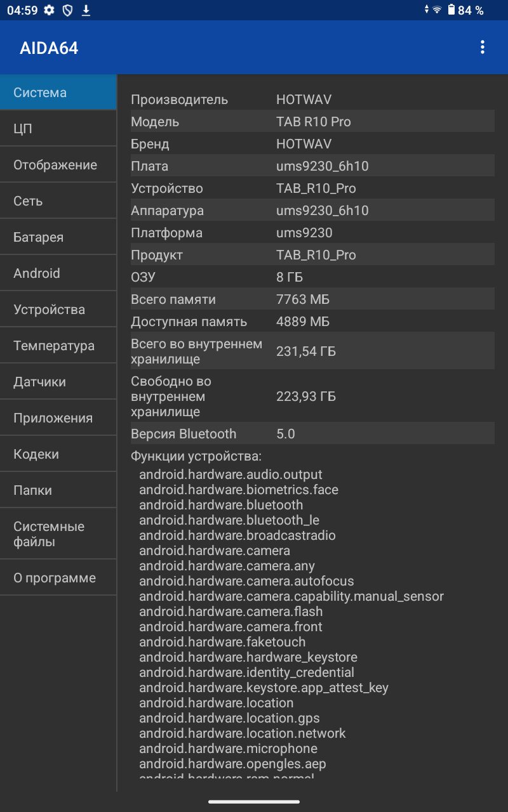The height and width of the screenshot is (812, 508).
Task: Tap the Модель row showing TAB R10 Pro
Action: point(311,122)
